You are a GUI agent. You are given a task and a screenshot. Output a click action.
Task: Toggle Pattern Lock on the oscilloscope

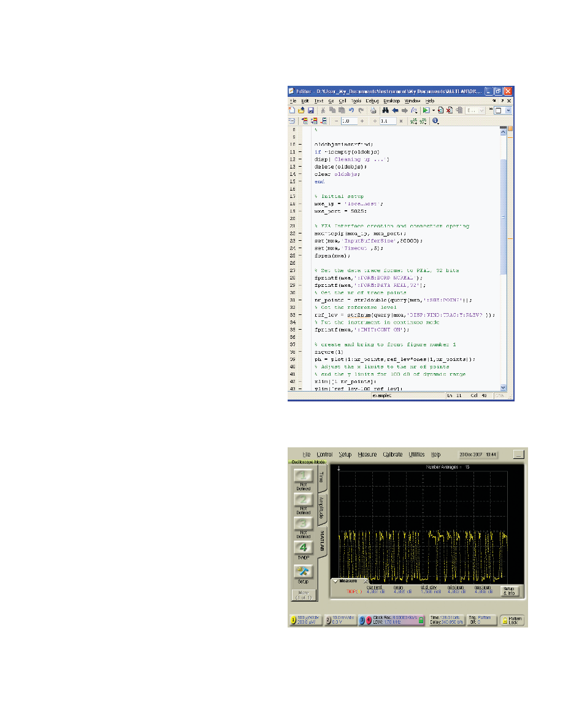click(512, 620)
